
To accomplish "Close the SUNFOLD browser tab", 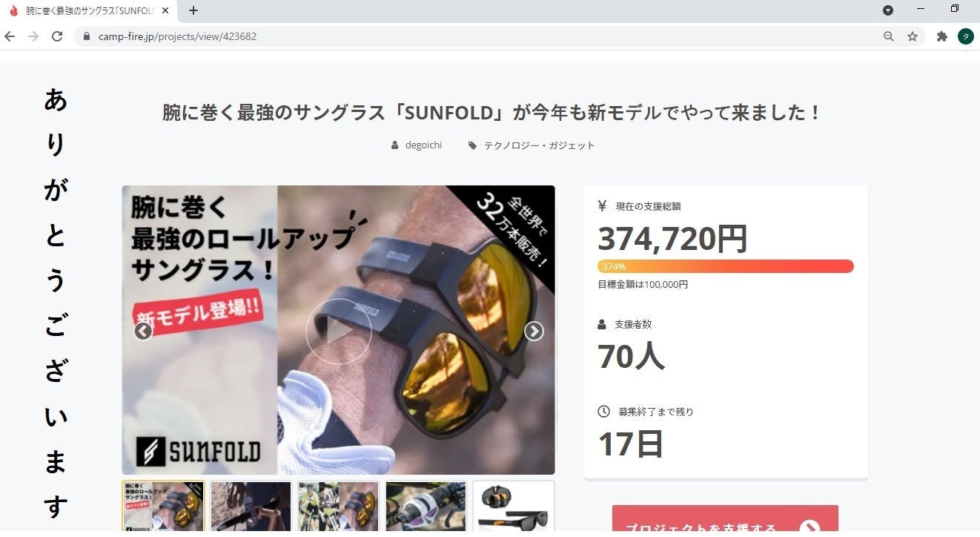I will click(x=165, y=10).
